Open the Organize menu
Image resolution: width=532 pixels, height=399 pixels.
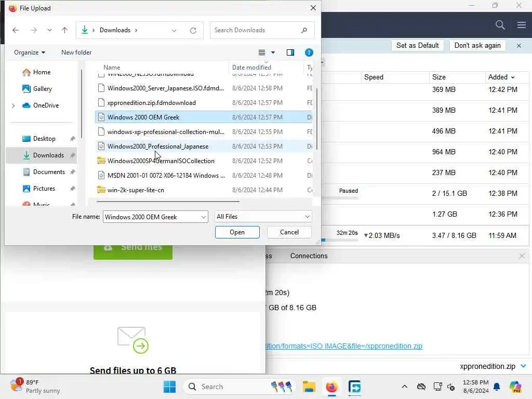[x=30, y=52]
